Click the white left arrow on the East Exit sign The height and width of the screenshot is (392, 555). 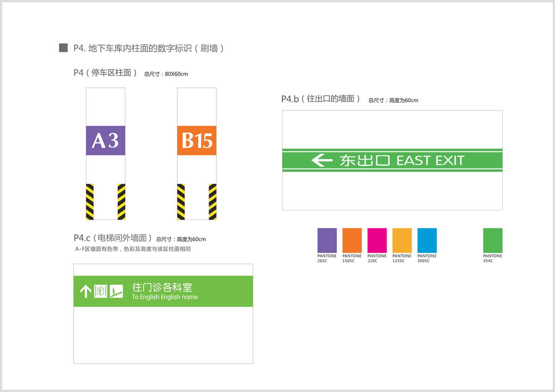322,160
